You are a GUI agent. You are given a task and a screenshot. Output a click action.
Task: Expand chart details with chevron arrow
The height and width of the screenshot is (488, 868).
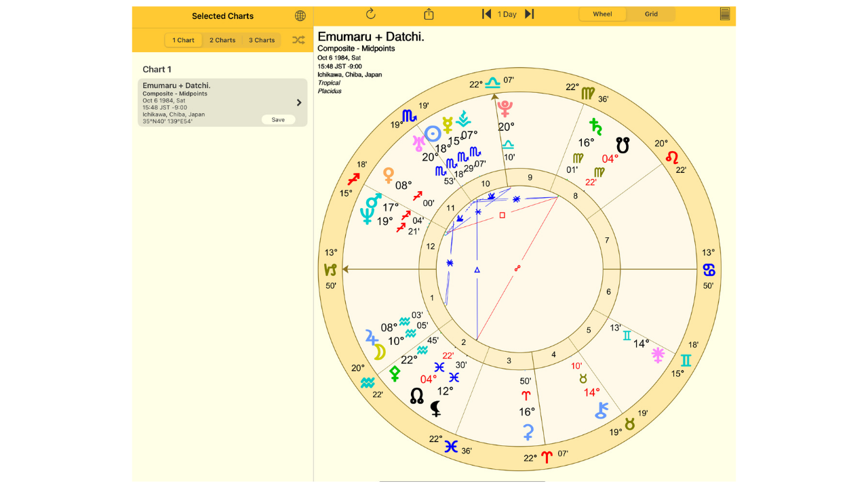tap(299, 103)
